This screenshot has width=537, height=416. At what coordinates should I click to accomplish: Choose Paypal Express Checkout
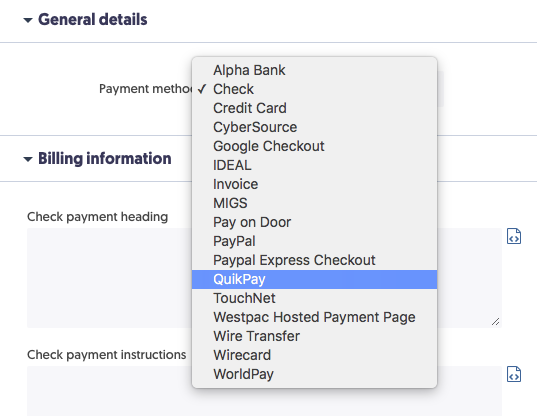[314, 260]
